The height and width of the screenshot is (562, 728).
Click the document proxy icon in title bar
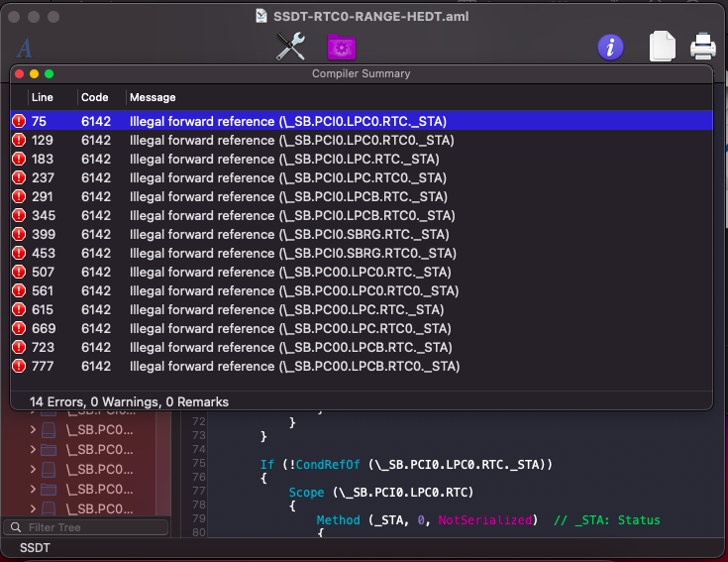(x=261, y=16)
